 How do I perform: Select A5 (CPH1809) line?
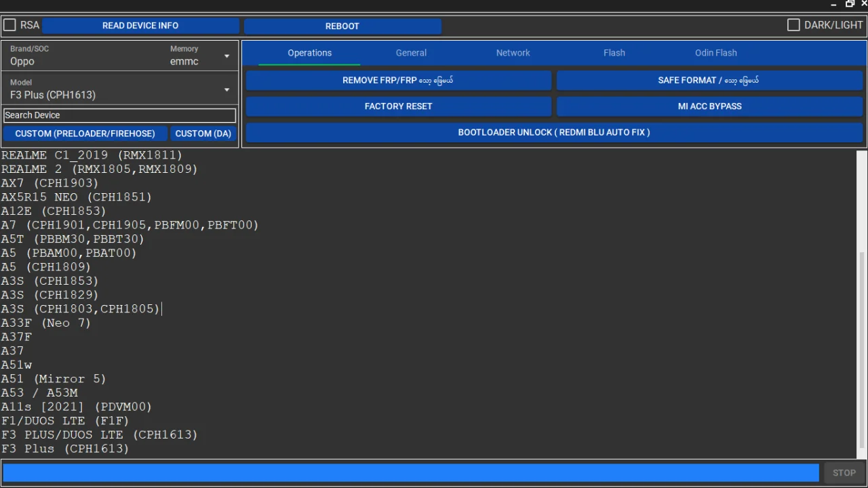tap(46, 267)
